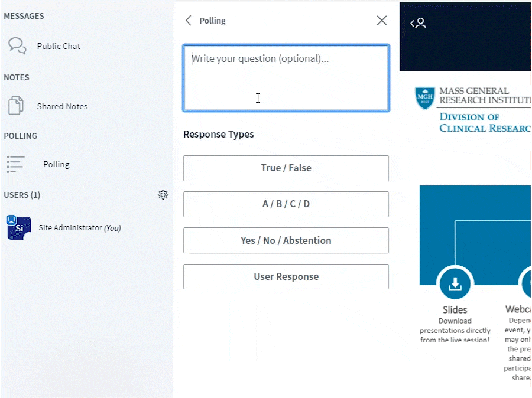
Task: Click the Slides download icon
Action: (x=455, y=285)
